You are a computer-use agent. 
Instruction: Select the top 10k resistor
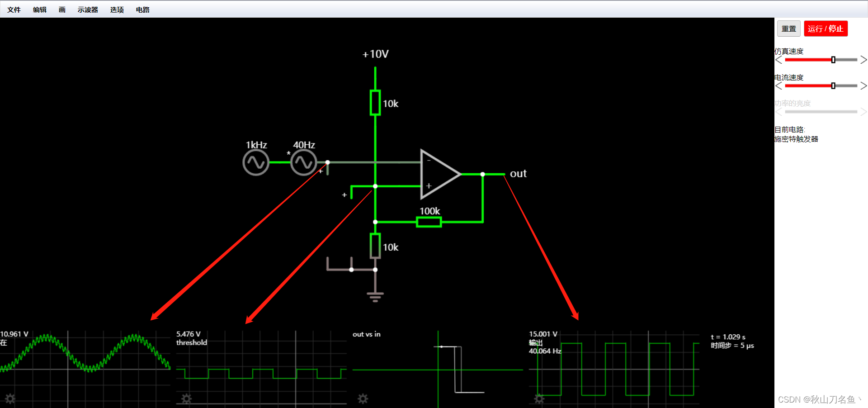375,103
